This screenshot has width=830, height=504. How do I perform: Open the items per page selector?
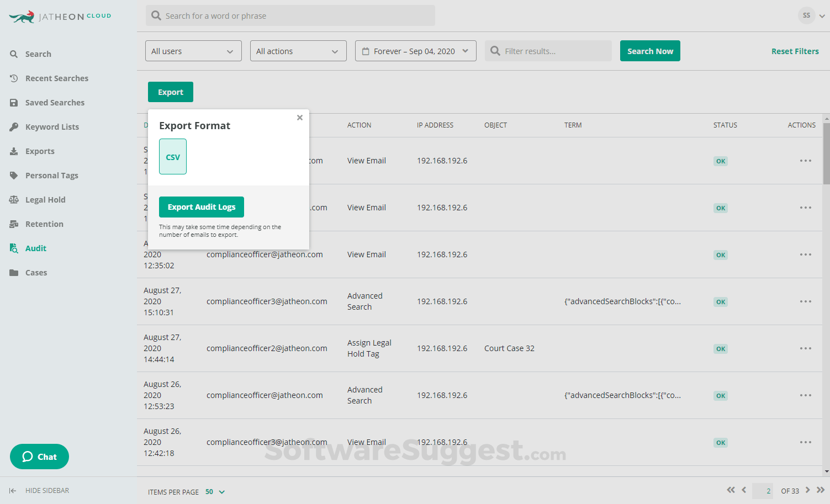(x=215, y=491)
